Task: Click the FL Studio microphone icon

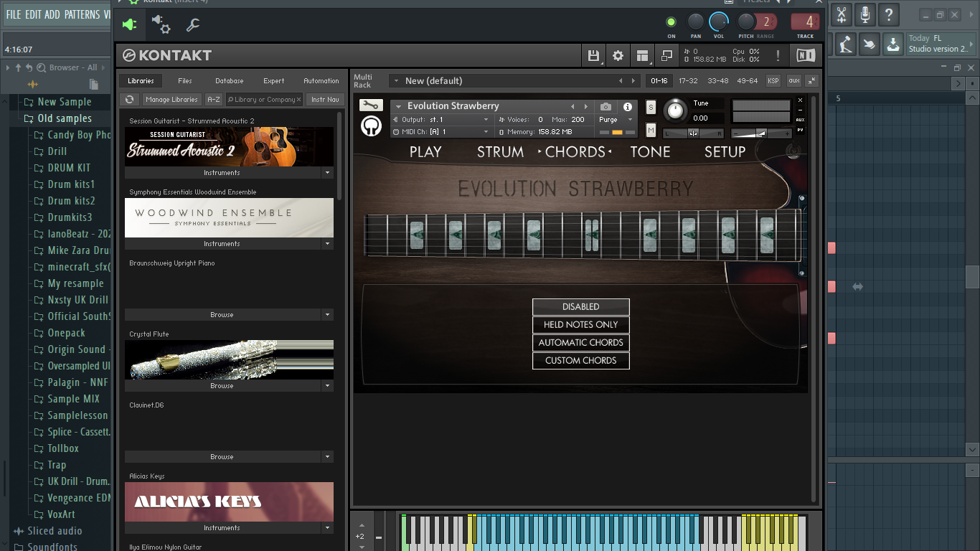Action: (865, 14)
